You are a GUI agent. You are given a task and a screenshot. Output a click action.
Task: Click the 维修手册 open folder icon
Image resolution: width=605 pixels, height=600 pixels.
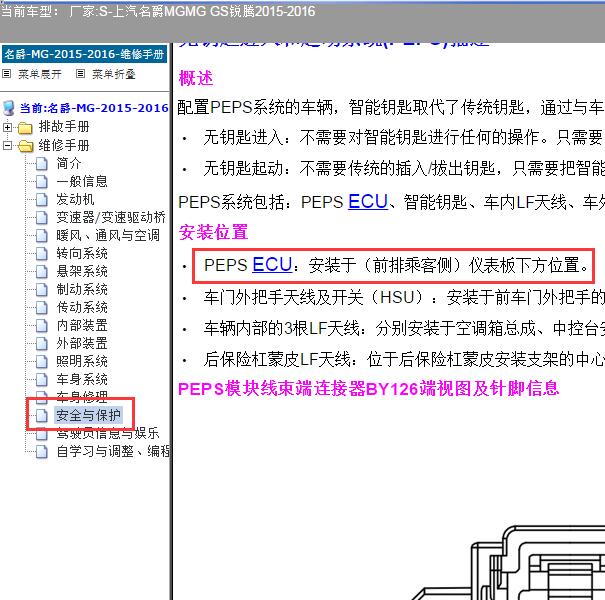click(25, 146)
